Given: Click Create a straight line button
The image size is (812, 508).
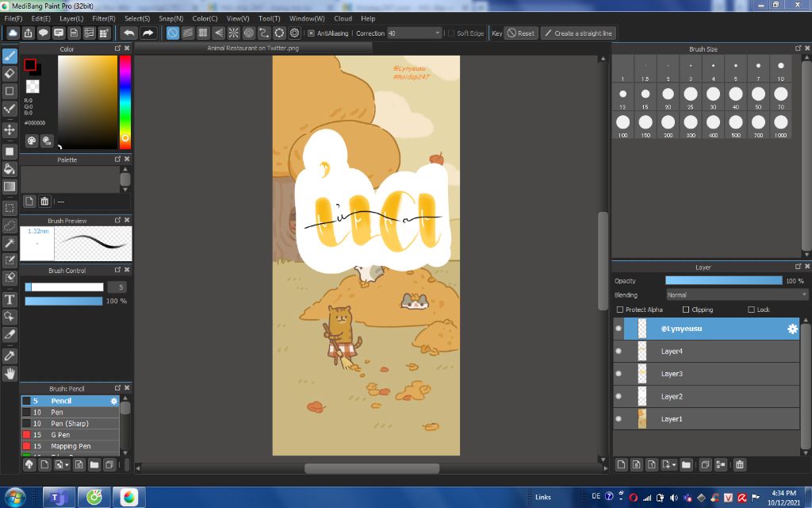Looking at the screenshot, I should pos(578,33).
